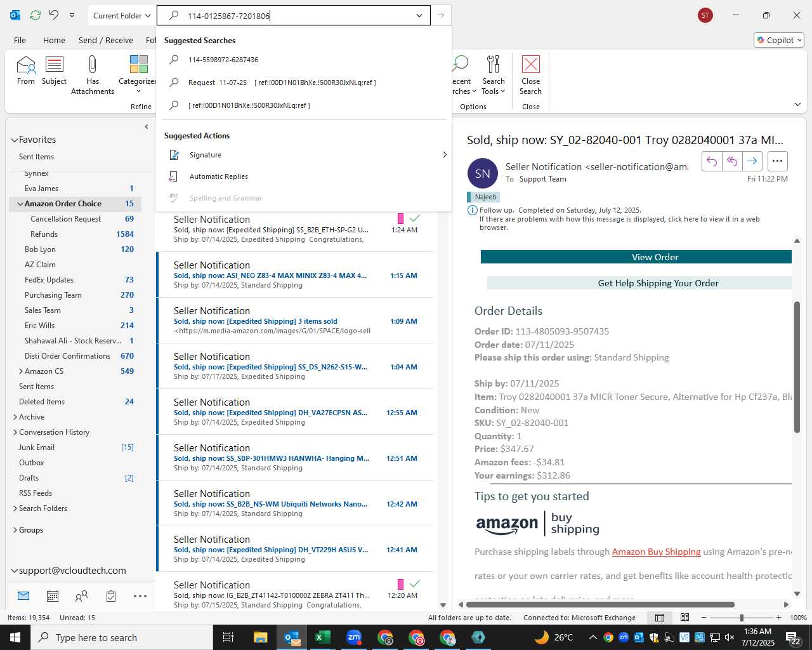
Task: Refine search by From
Action: click(x=26, y=70)
